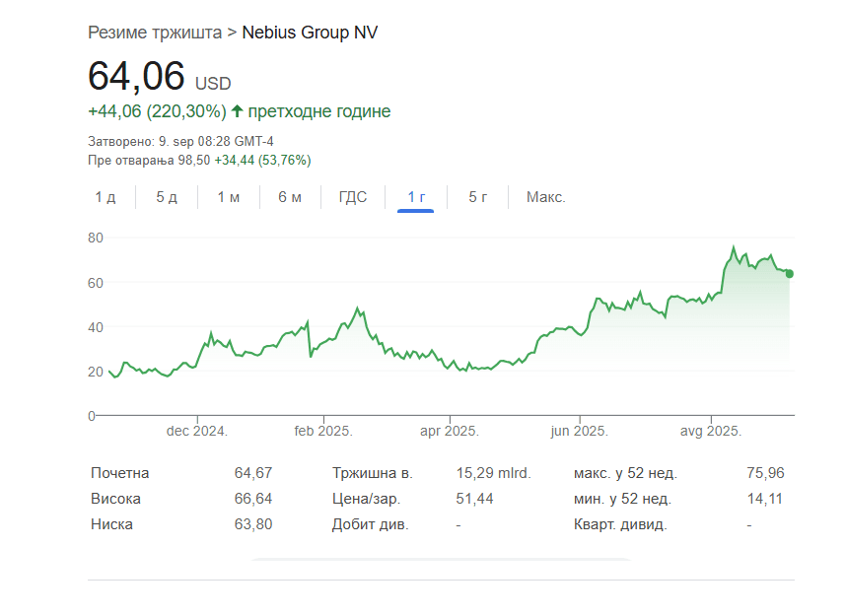The width and height of the screenshot is (846, 616).
Task: Click the Кварт. дивид. label
Action: point(620,524)
